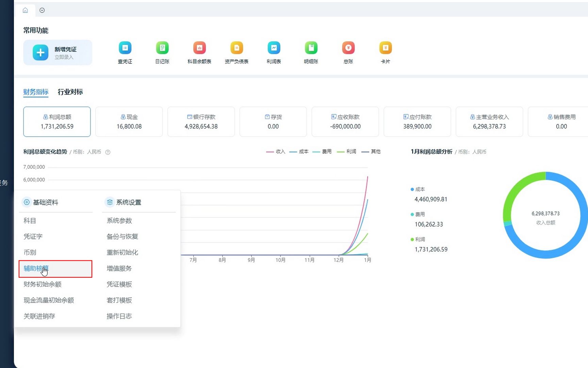Open the 资产负债表 icon
Viewport: 588px width, 368px height.
pyautogui.click(x=236, y=52)
